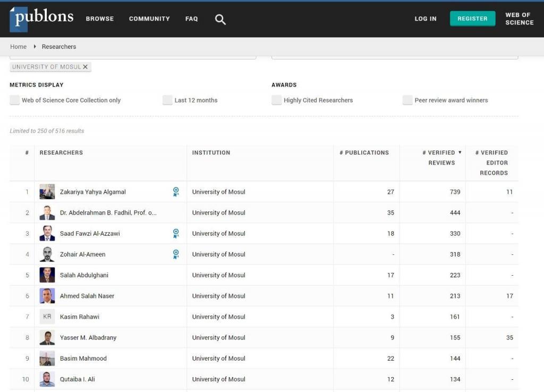Open the Community menu
Image resolution: width=544 pixels, height=392 pixels.
pos(149,19)
